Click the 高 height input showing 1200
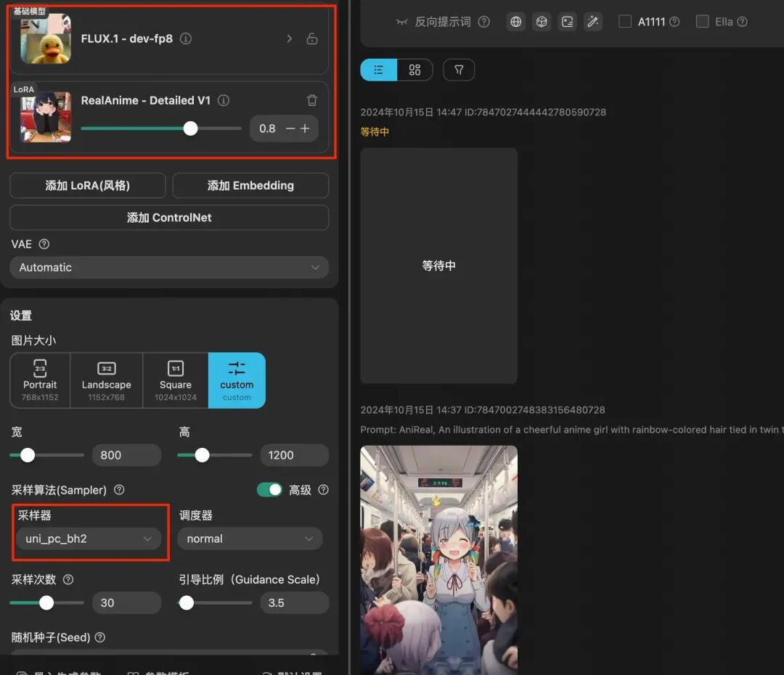This screenshot has width=784, height=675. pos(295,455)
